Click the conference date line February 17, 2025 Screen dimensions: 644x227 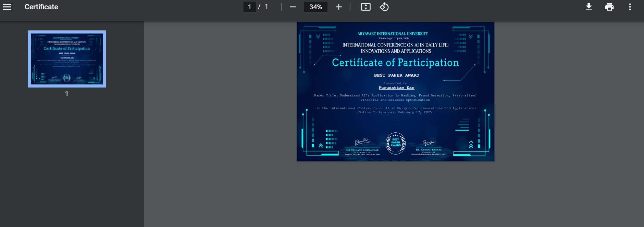pyautogui.click(x=395, y=112)
